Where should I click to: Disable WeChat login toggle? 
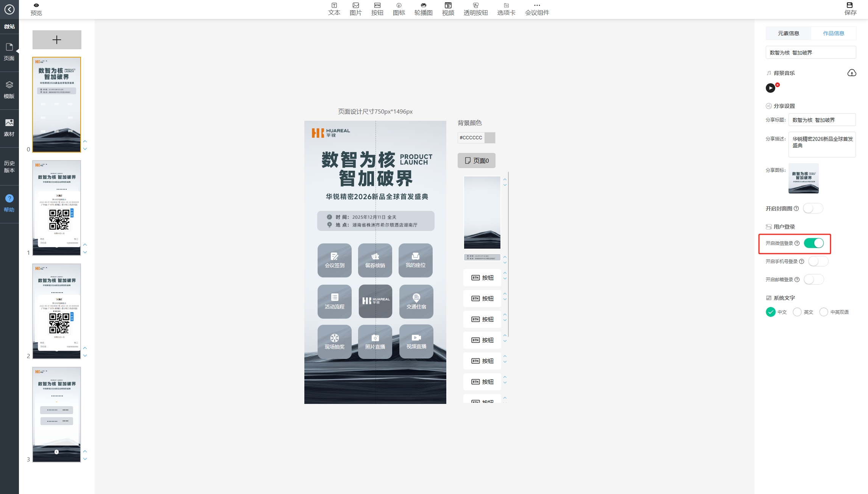pyautogui.click(x=813, y=243)
